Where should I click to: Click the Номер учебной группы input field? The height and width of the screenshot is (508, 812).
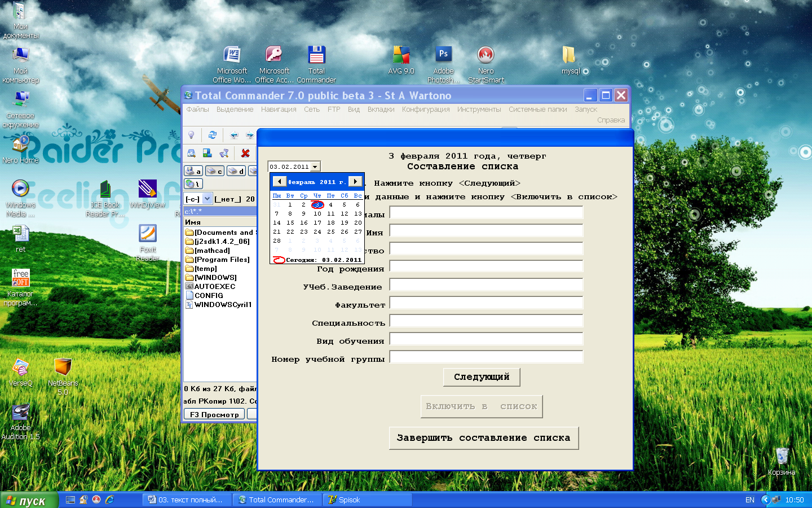486,357
